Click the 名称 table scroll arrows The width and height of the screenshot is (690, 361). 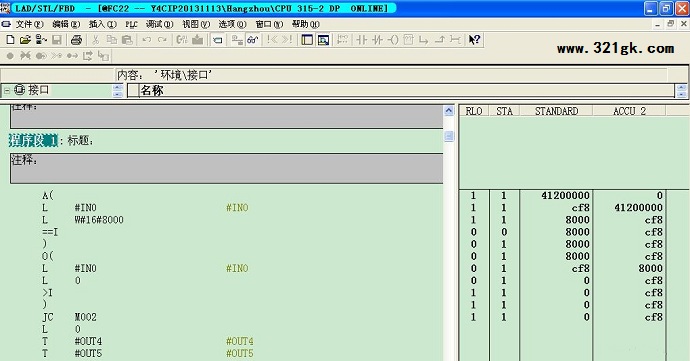coord(681,91)
